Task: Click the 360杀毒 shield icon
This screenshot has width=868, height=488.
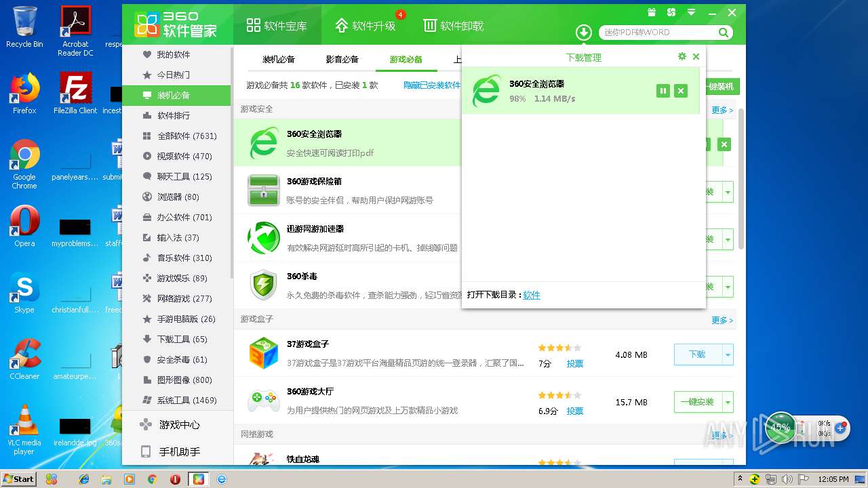Action: pos(264,285)
